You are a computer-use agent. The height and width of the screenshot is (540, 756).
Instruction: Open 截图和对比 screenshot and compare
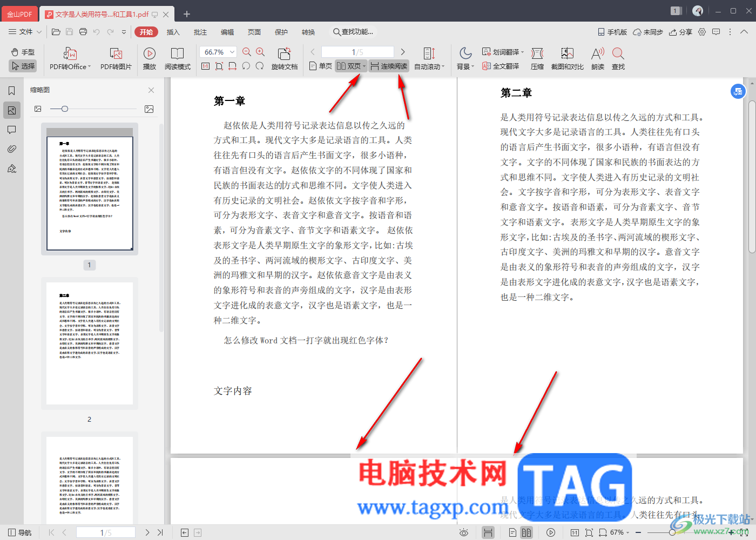coord(568,59)
